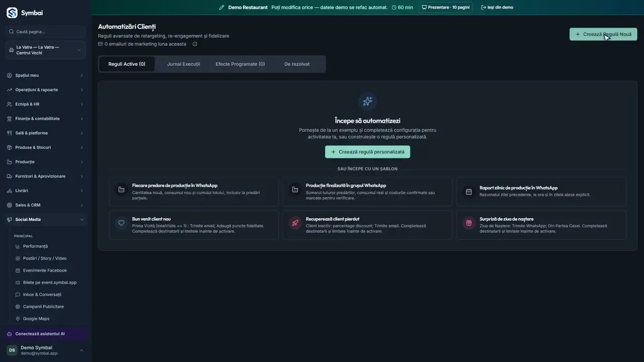
Task: Expand the Spațiul meu chevron
Action: [x=82, y=75]
